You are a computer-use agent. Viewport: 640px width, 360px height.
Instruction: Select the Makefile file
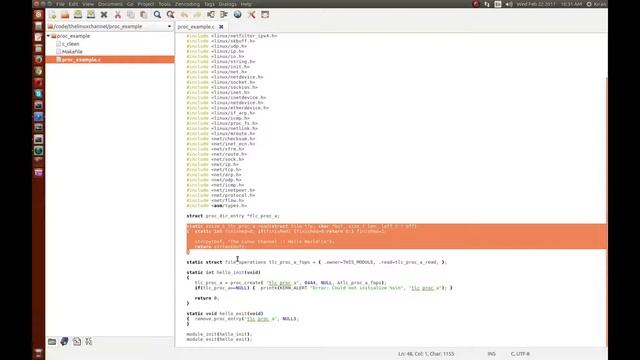pyautogui.click(x=72, y=51)
